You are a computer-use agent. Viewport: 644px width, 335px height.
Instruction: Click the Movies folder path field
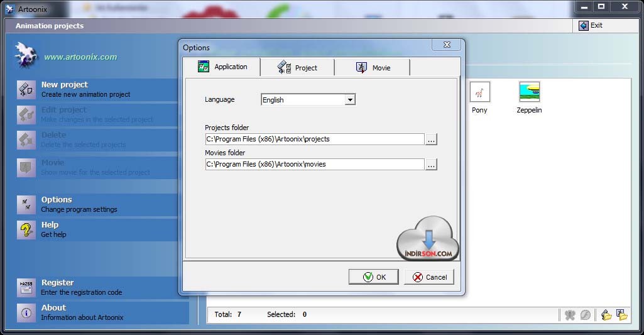pos(315,164)
